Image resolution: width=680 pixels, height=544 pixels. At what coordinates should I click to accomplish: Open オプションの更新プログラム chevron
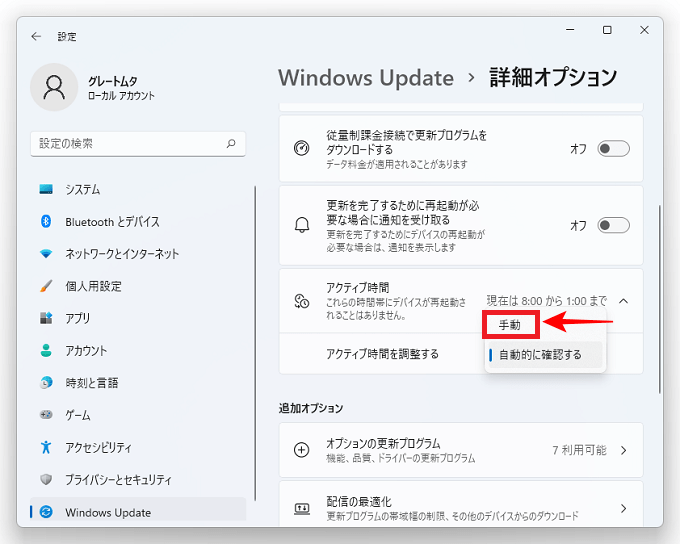tap(624, 450)
